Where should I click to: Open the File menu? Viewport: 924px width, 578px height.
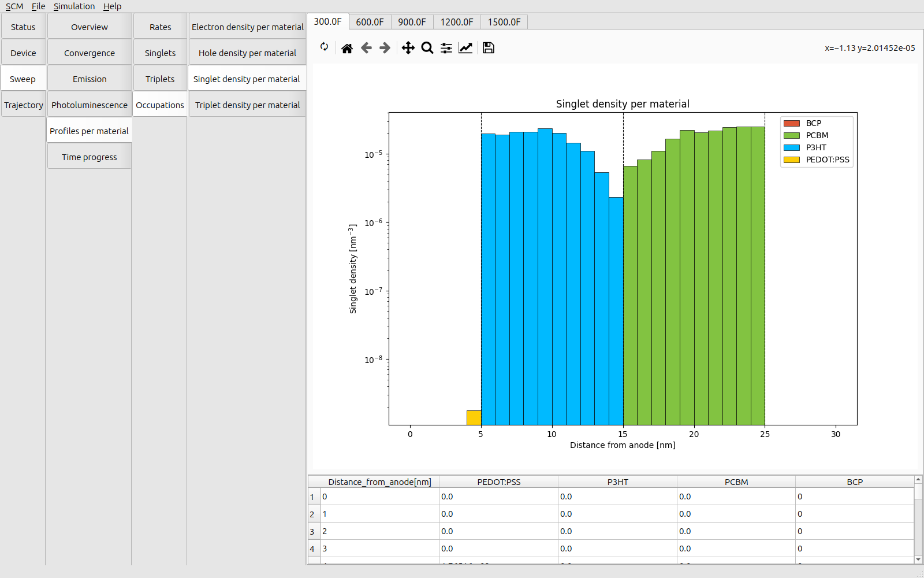click(38, 6)
